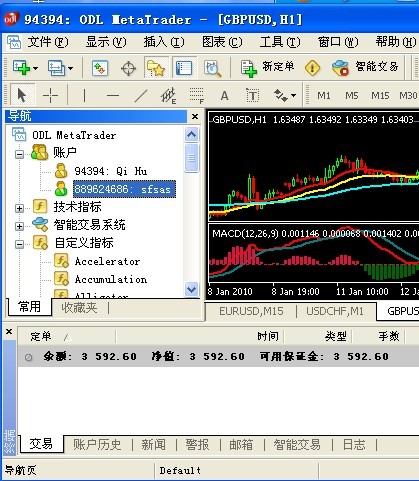Screen dimensions: 419x481
Task: Toggle the Terminal window icon
Action: [184, 68]
